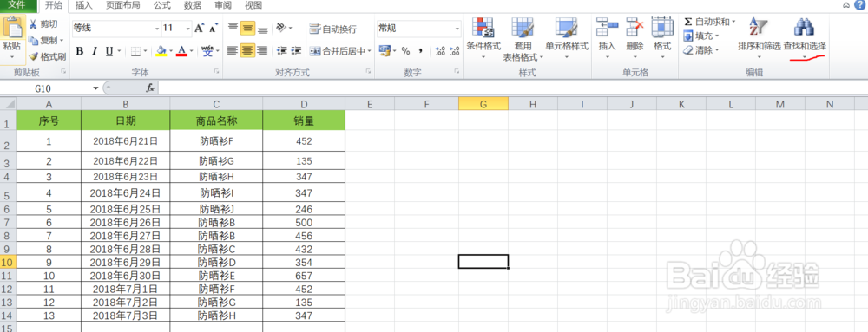The width and height of the screenshot is (868, 332).
Task: Open Format as Table (套用表格格式)
Action: (x=523, y=39)
